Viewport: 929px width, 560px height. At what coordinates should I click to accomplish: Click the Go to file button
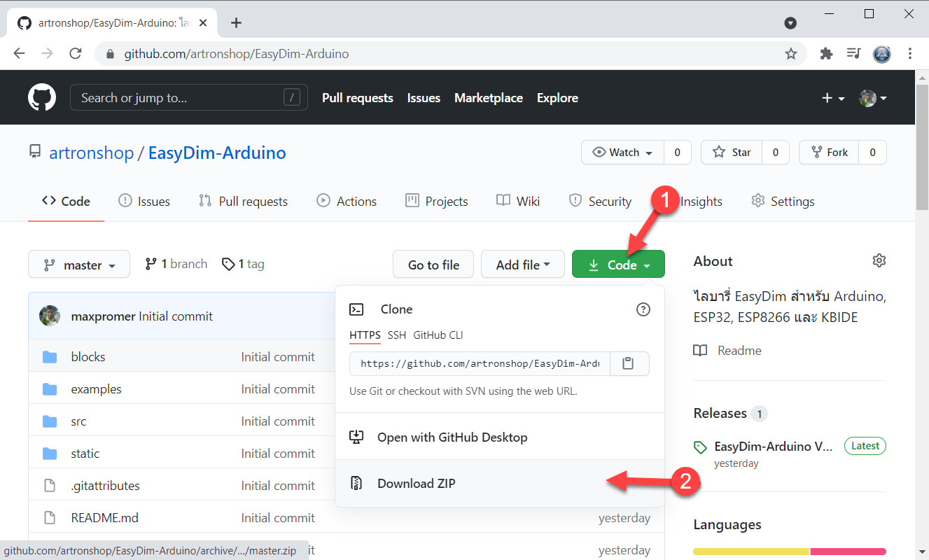pos(433,265)
